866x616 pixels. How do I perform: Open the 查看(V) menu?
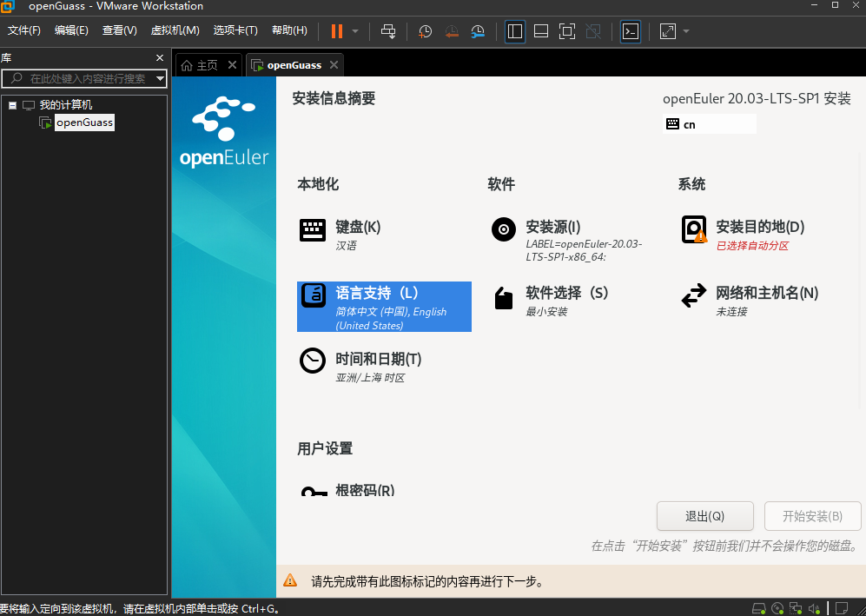tap(119, 30)
